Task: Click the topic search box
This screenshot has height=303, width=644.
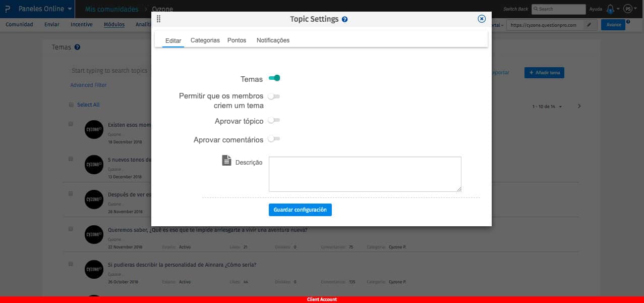Action: 110,71
